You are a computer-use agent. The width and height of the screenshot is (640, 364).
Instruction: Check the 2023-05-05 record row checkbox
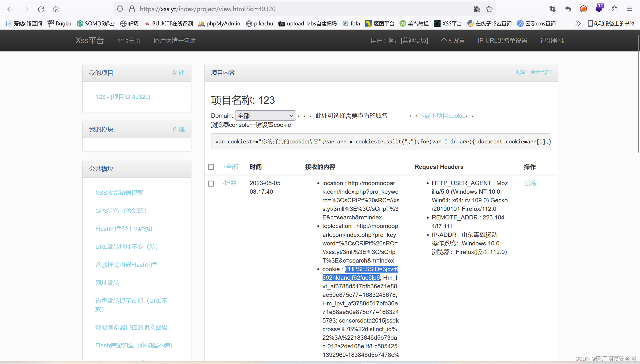coord(211,183)
